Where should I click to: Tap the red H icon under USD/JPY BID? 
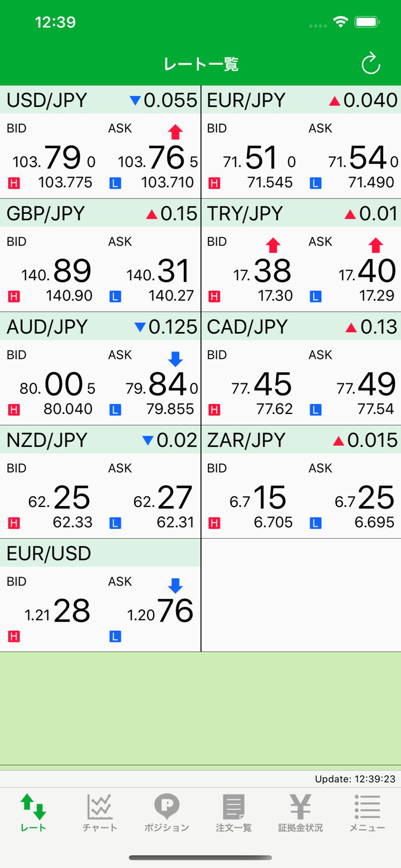[14, 183]
